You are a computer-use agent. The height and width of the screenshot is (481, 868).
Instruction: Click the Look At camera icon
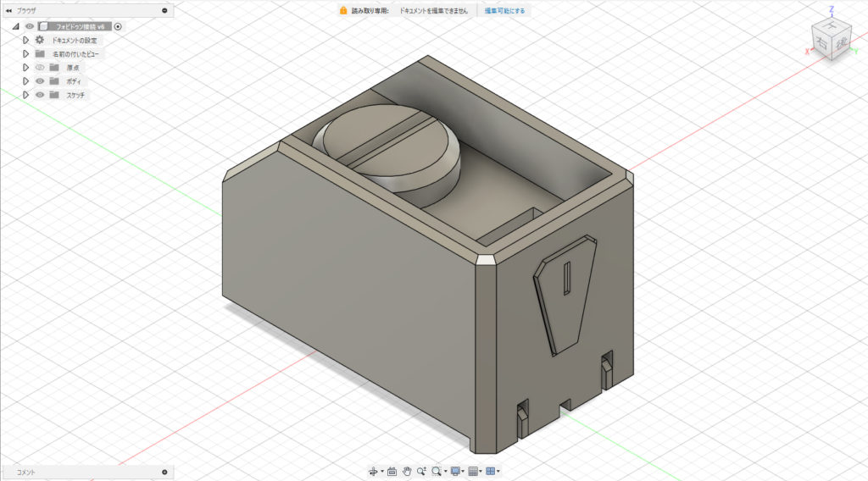[x=392, y=471]
